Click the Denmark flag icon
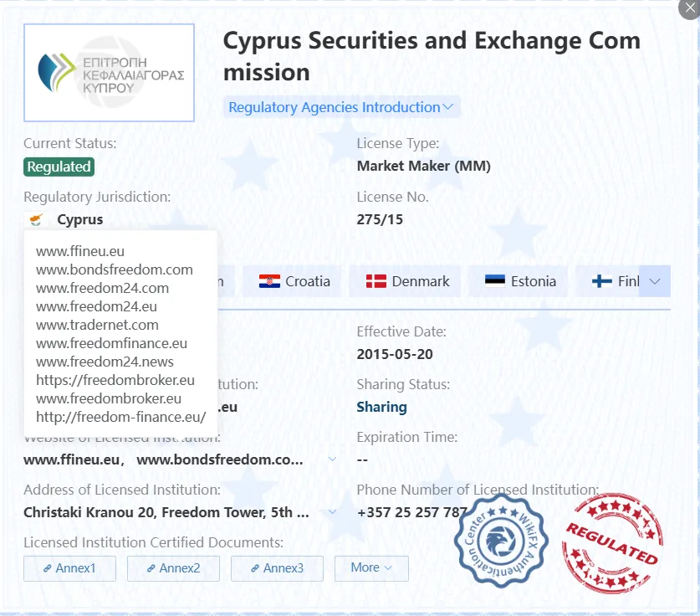This screenshot has width=700, height=616. 376,281
